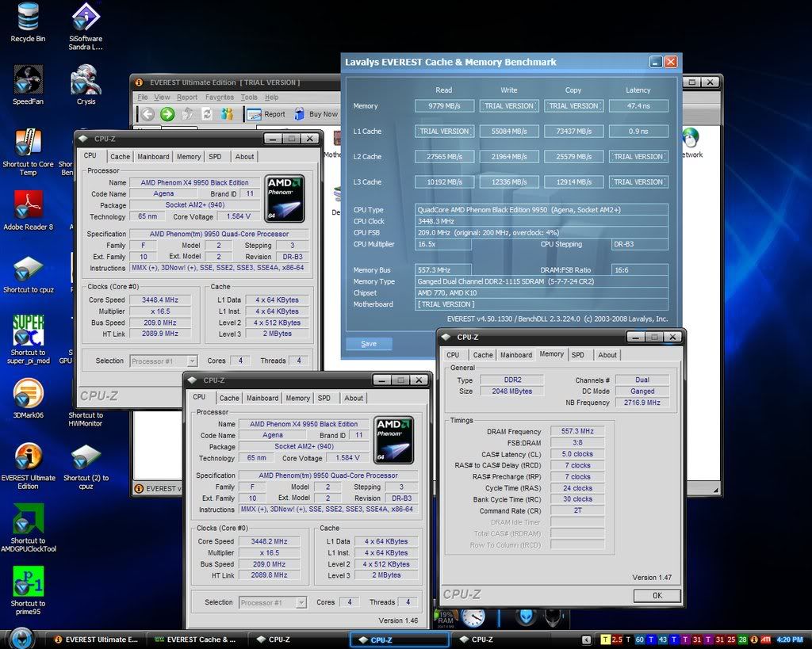Click the CPU Clock value "3448.3 MHz"
This screenshot has height=649, width=812.
(542, 221)
